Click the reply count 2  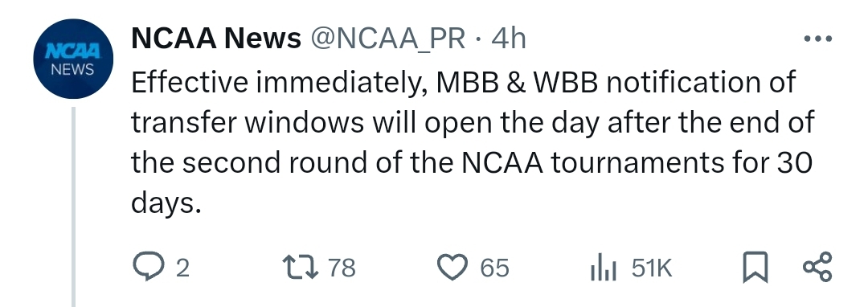pyautogui.click(x=182, y=268)
